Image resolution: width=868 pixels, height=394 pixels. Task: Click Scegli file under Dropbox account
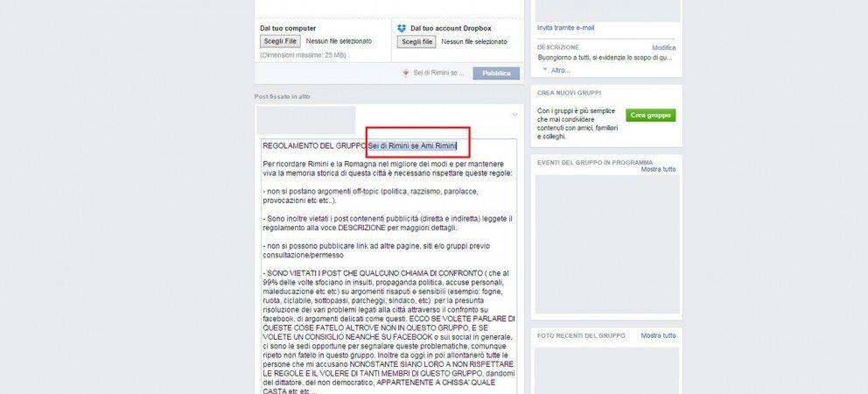pyautogui.click(x=416, y=41)
